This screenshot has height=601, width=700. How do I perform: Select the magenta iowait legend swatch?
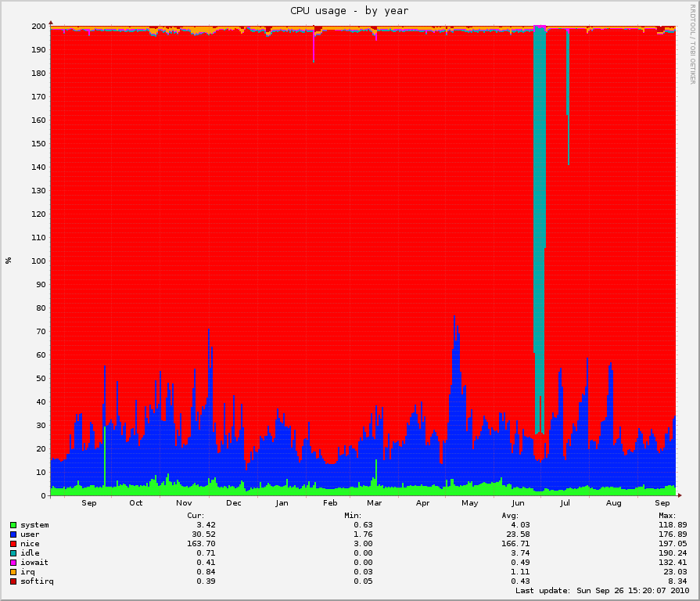tap(13, 562)
